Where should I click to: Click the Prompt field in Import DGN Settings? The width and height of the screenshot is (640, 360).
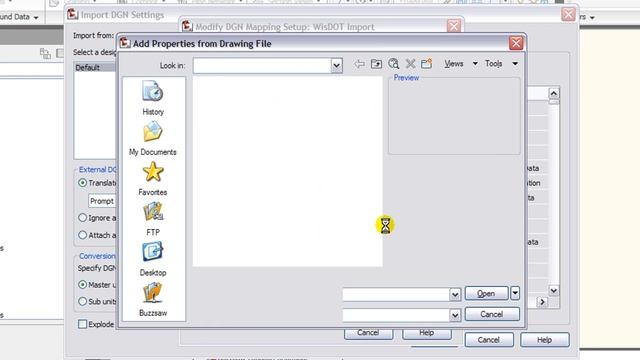pos(102,201)
